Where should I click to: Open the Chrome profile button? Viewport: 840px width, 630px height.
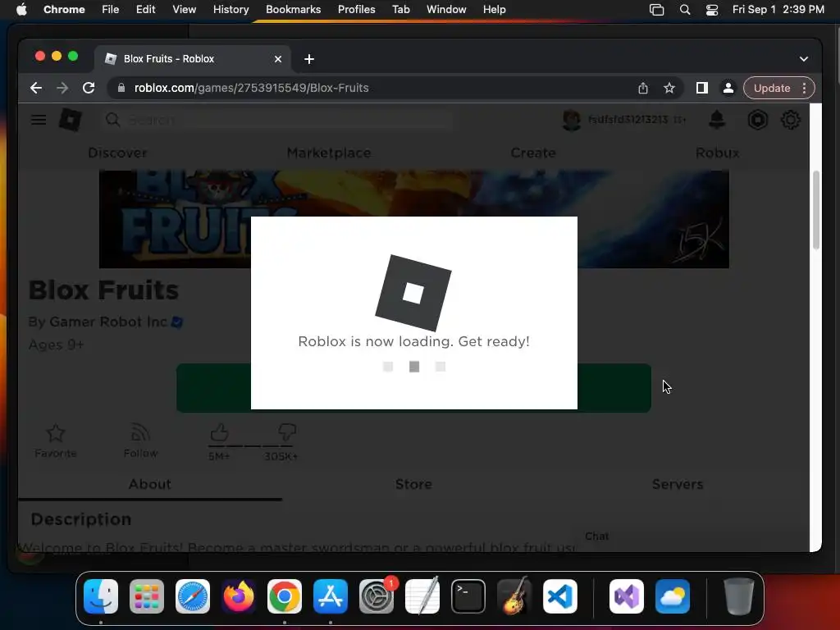tap(728, 88)
